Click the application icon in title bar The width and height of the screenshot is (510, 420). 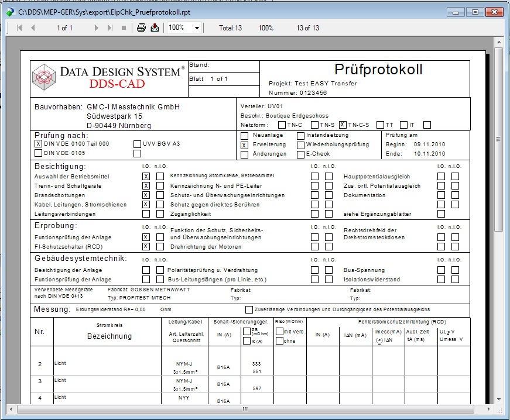(x=10, y=12)
